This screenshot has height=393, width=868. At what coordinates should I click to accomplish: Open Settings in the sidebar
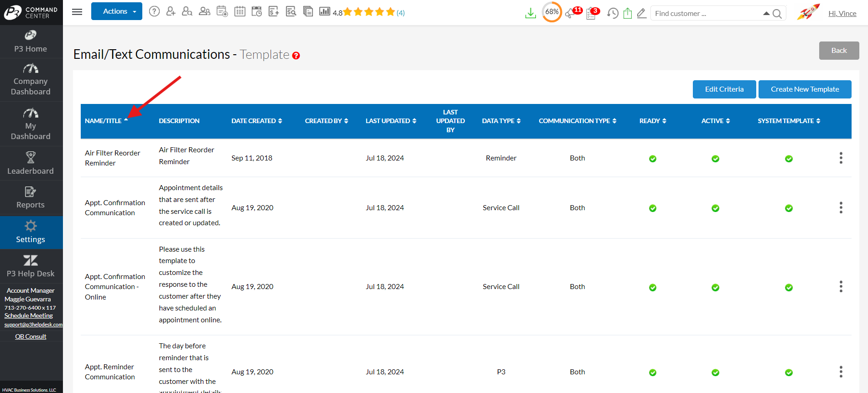click(x=31, y=232)
